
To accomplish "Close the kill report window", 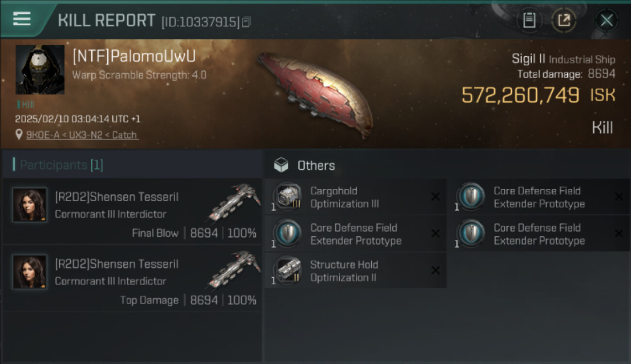I will pos(606,20).
